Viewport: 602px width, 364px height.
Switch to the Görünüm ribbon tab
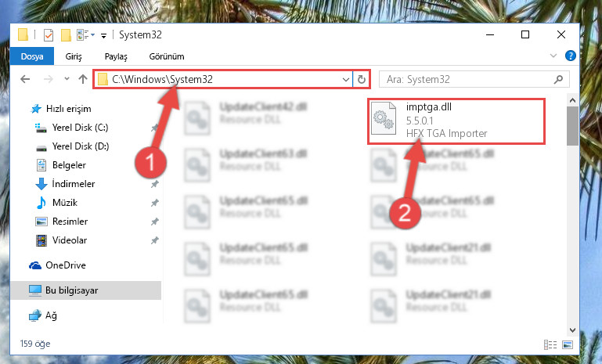tap(167, 56)
